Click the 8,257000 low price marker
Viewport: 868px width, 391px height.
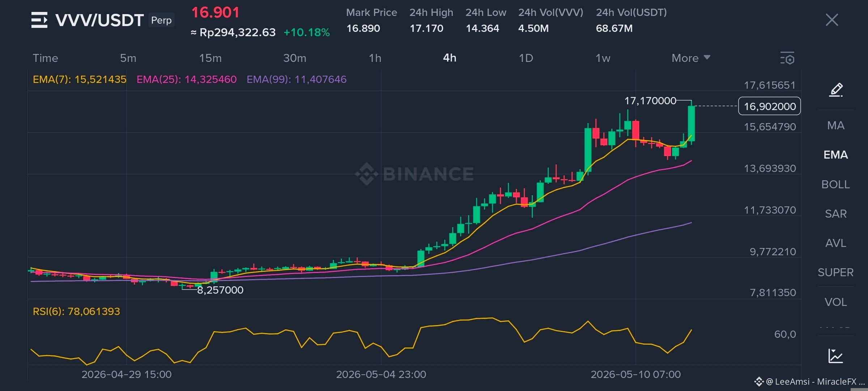pos(220,290)
